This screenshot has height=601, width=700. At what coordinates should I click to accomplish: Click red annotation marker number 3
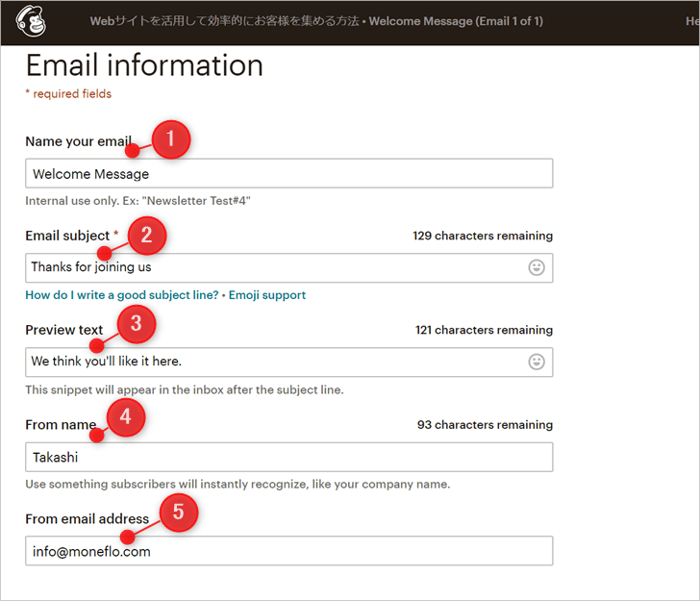click(x=136, y=324)
